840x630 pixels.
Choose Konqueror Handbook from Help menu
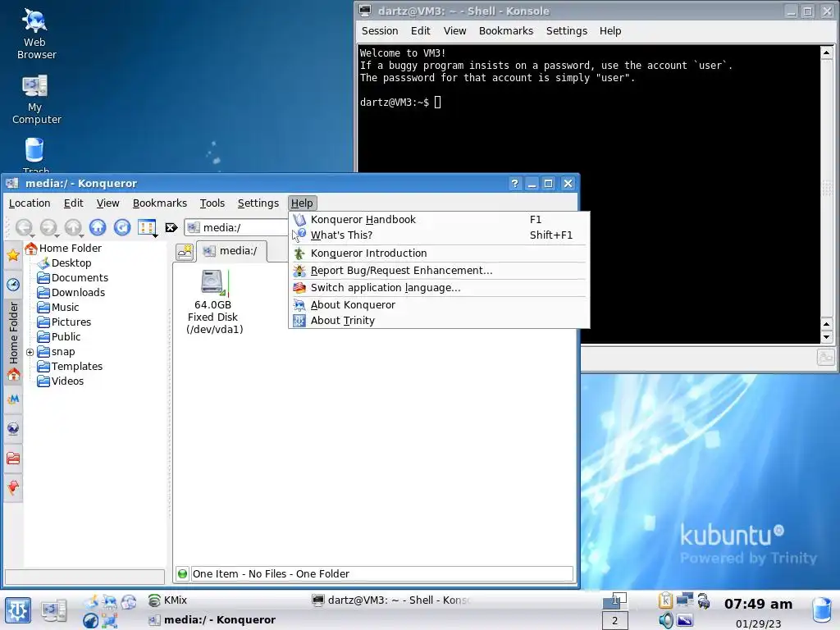(440, 220)
